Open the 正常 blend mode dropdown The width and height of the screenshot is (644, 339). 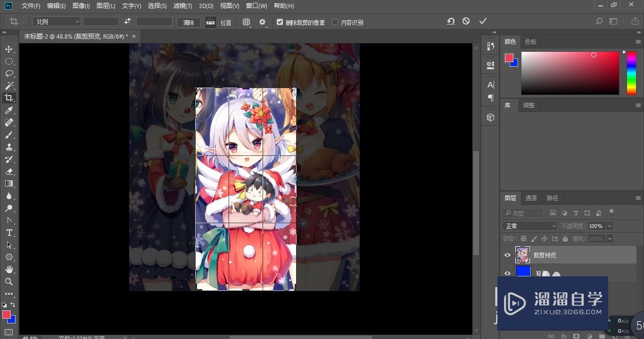point(530,226)
